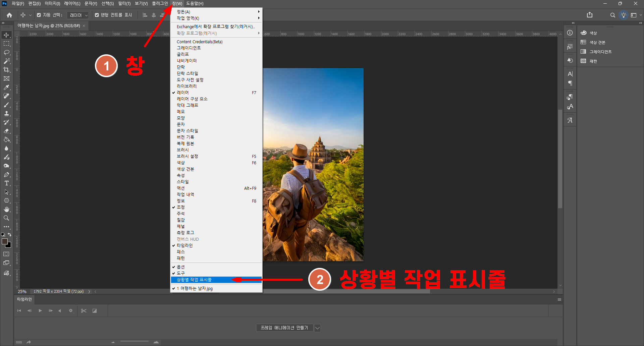Select the Hand tool

click(x=6, y=210)
